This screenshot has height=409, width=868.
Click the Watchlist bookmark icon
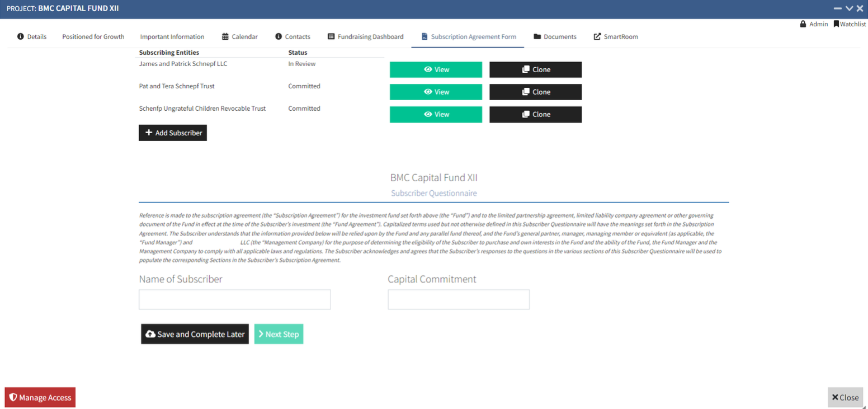[x=836, y=24]
